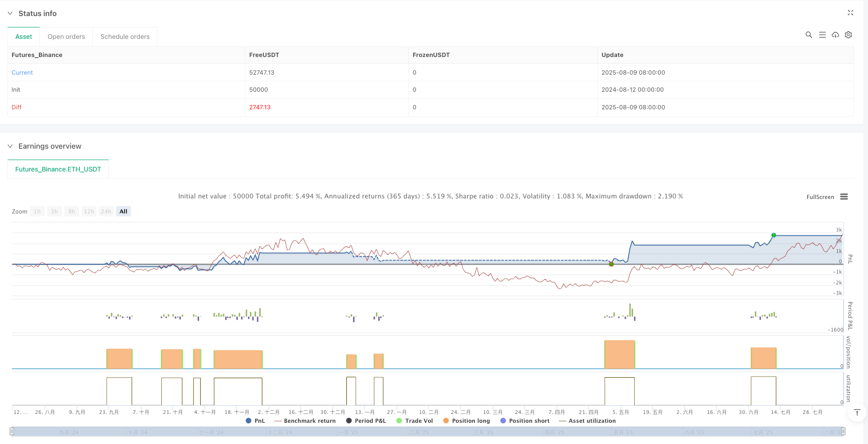Collapse the Status info section
This screenshot has height=444, width=868.
click(x=10, y=13)
